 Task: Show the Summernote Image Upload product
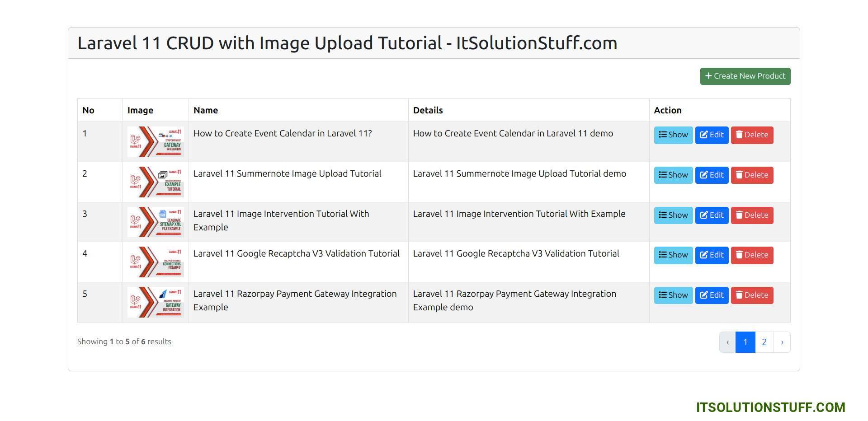tap(673, 175)
